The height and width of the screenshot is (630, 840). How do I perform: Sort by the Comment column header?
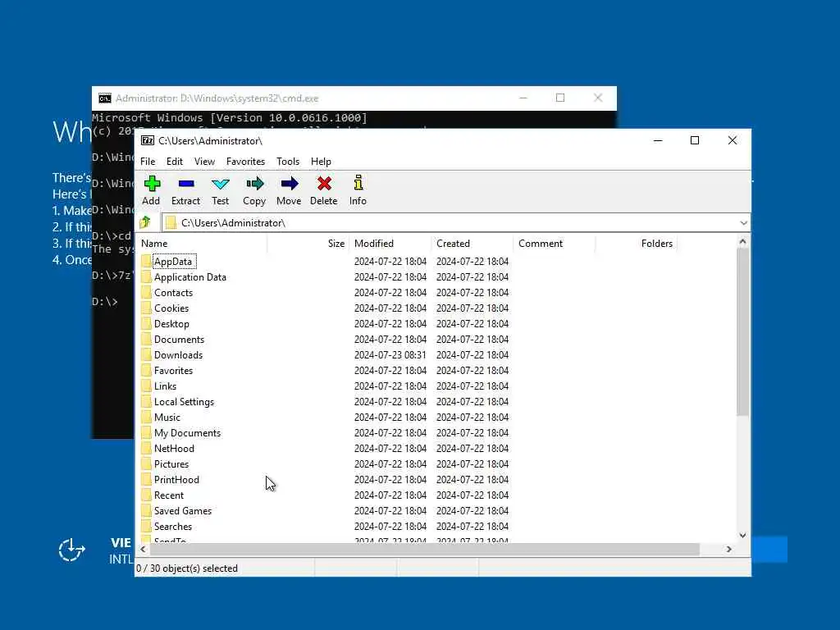pos(554,243)
